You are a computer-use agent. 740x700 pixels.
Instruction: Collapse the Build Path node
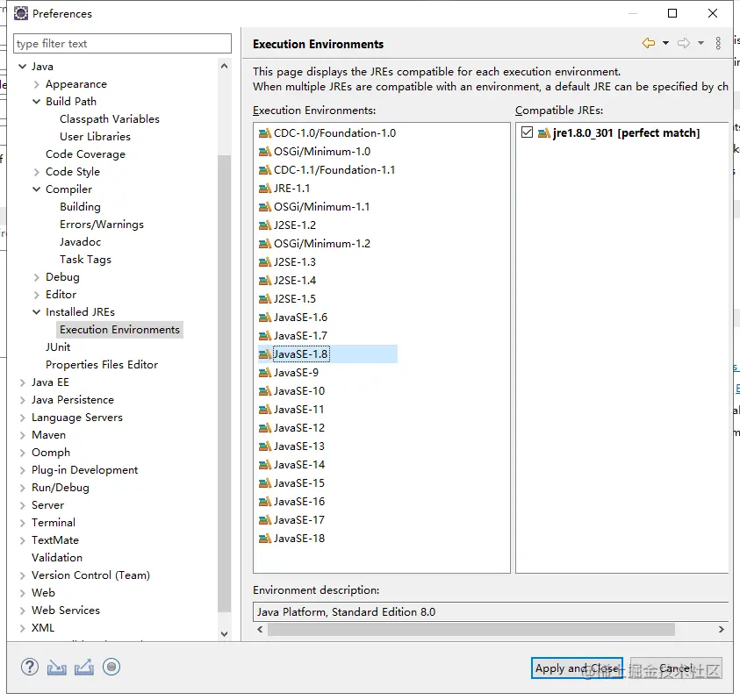(x=36, y=102)
